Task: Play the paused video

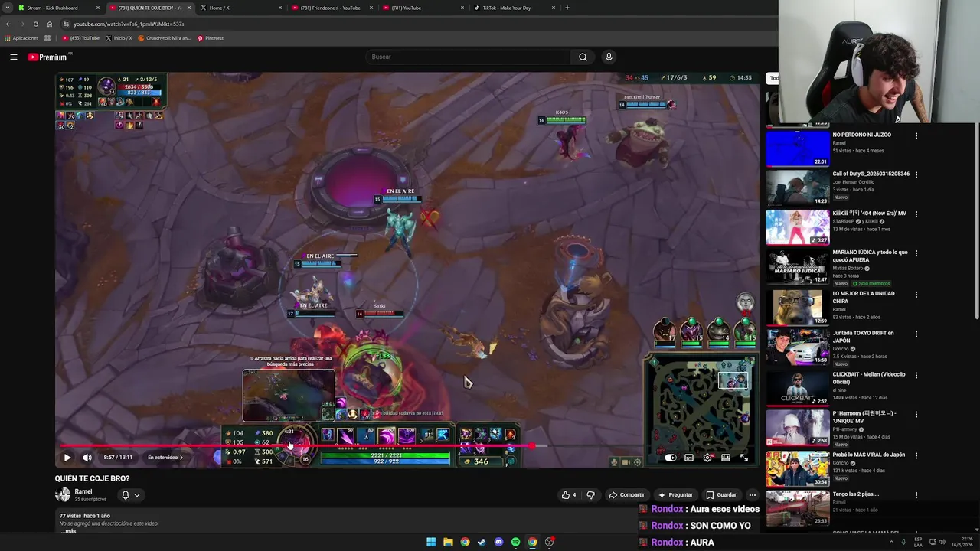Action: click(67, 458)
